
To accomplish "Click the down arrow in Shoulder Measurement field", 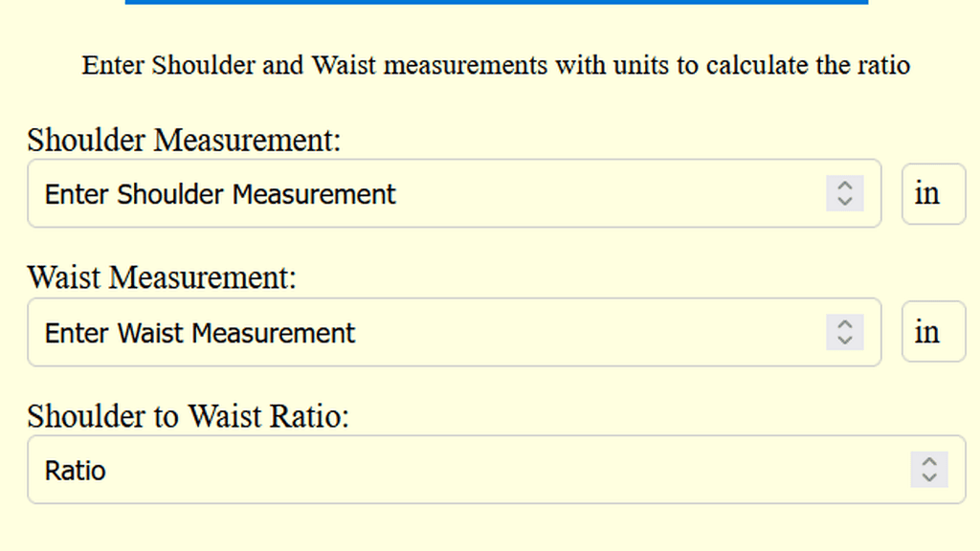I will click(x=844, y=201).
